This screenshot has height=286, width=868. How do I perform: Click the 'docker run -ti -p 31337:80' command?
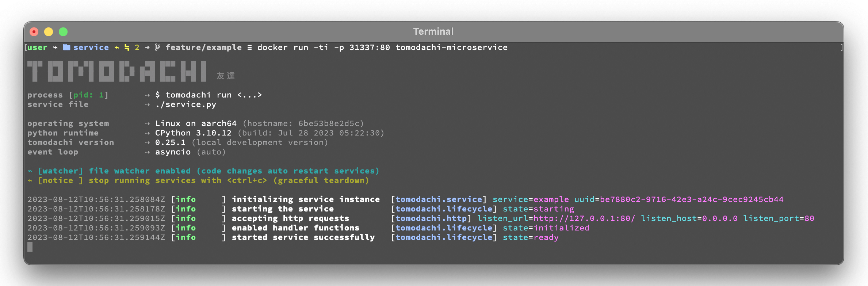324,47
